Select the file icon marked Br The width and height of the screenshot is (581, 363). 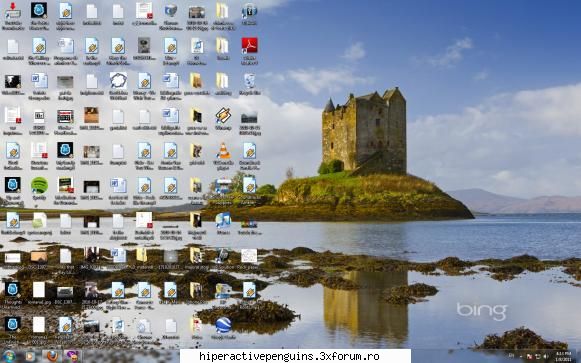pos(39,116)
